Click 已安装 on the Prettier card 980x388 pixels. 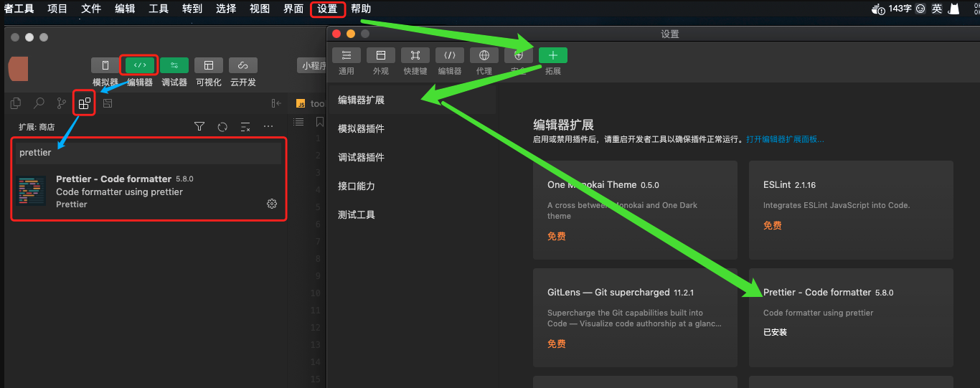coord(775,332)
